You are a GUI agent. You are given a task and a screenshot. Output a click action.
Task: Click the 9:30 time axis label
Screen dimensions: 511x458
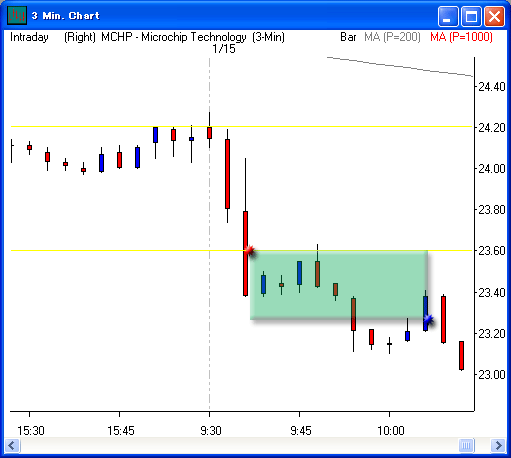211,431
